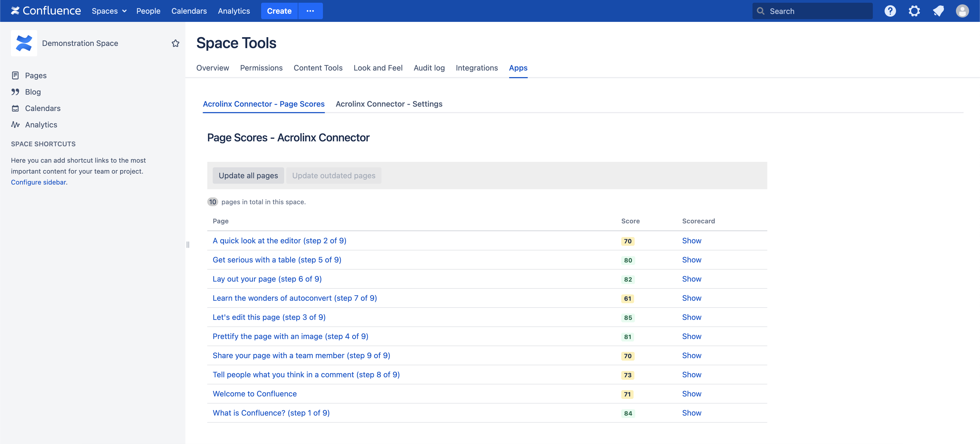The image size is (980, 444).
Task: Show scorecard for Get serious with a table
Action: [x=692, y=260]
